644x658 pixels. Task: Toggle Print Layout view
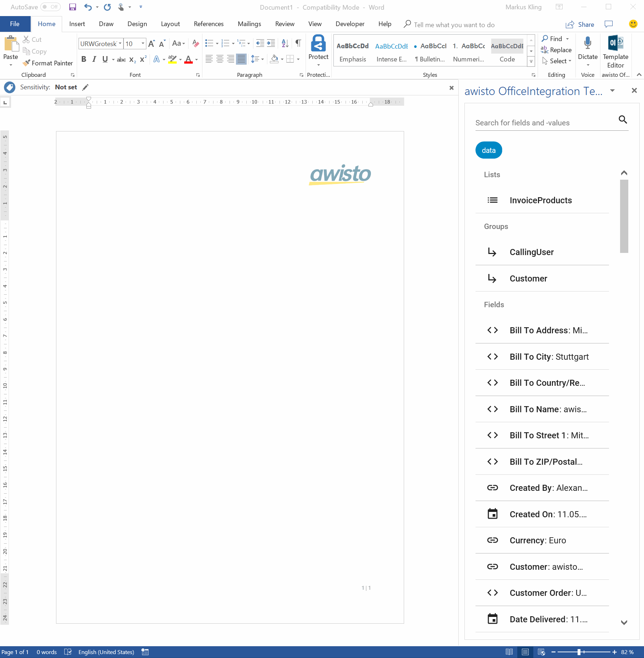tap(525, 652)
